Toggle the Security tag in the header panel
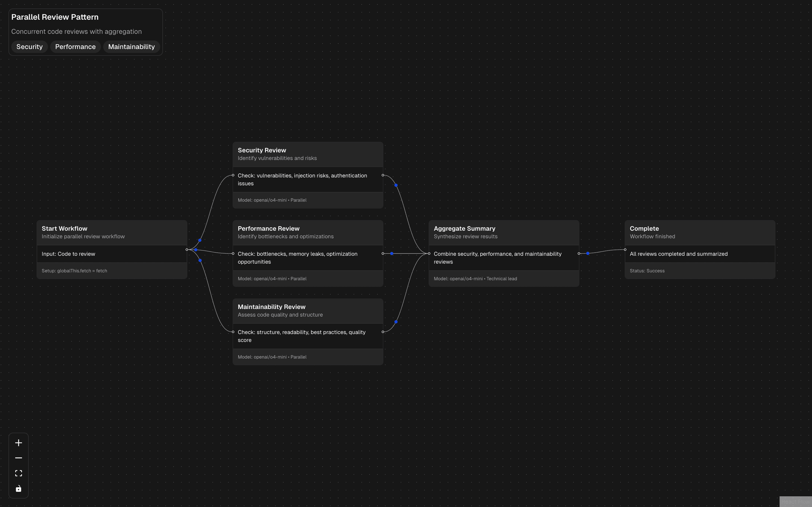 pyautogui.click(x=29, y=46)
